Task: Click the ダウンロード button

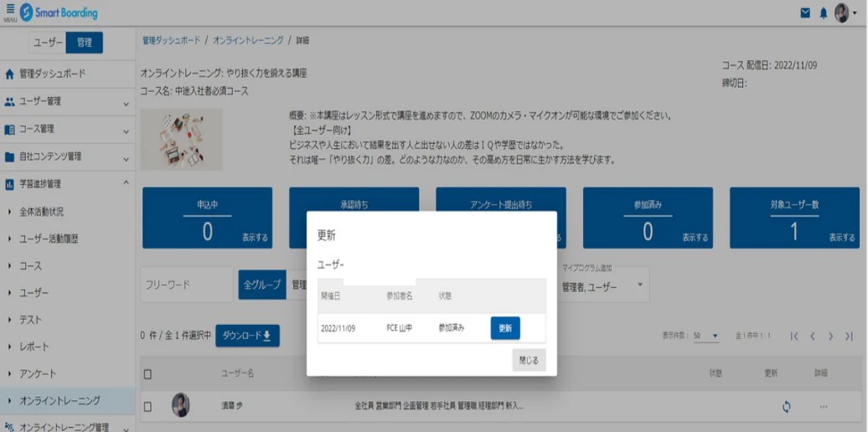Action: tap(247, 336)
